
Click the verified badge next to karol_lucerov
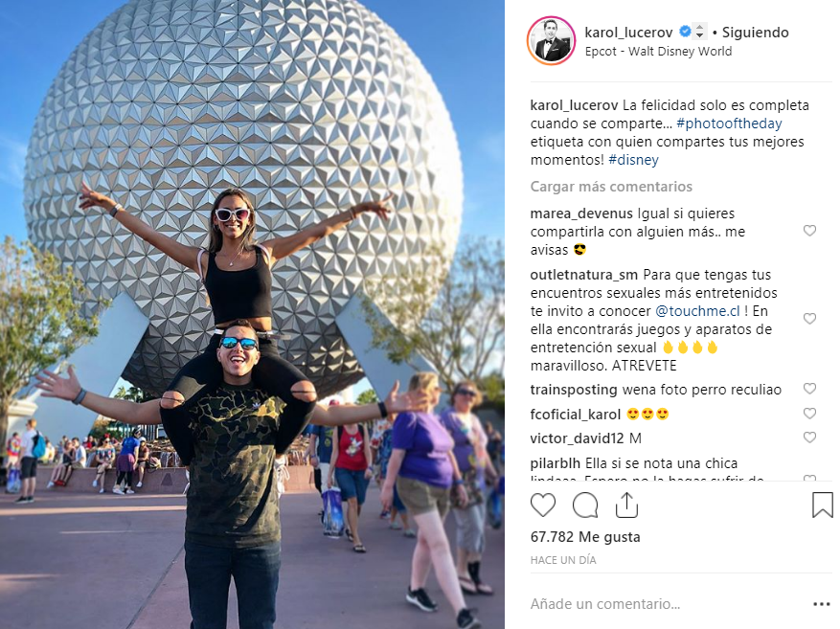[x=685, y=32]
